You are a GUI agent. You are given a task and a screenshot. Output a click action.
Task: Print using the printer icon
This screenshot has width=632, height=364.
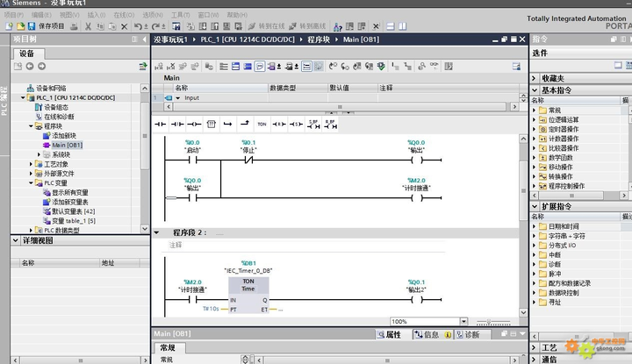74,26
